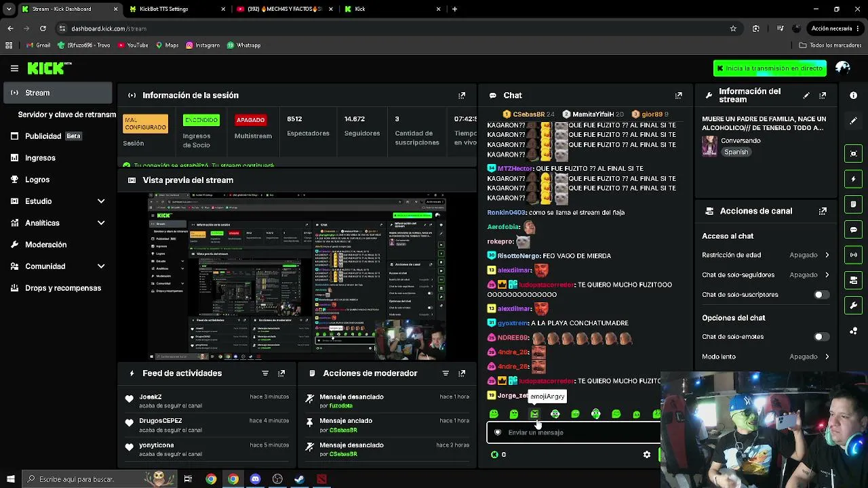Launch Steam from the taskbar

(299, 479)
